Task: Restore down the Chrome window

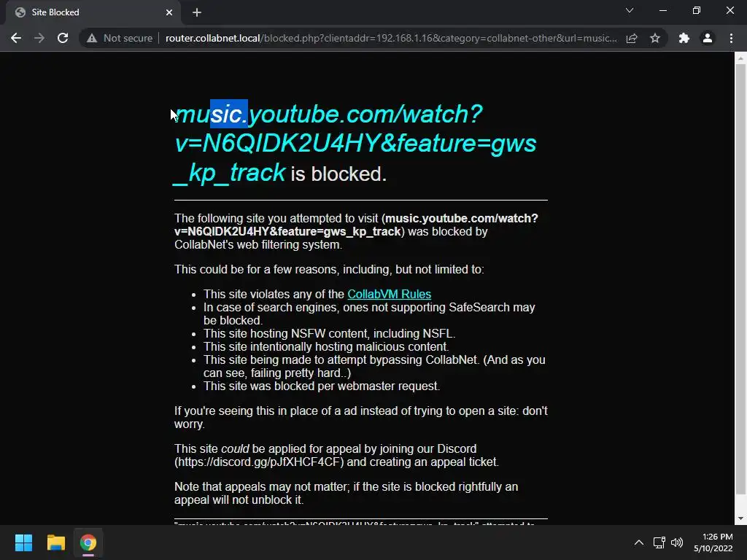Action: [697, 10]
